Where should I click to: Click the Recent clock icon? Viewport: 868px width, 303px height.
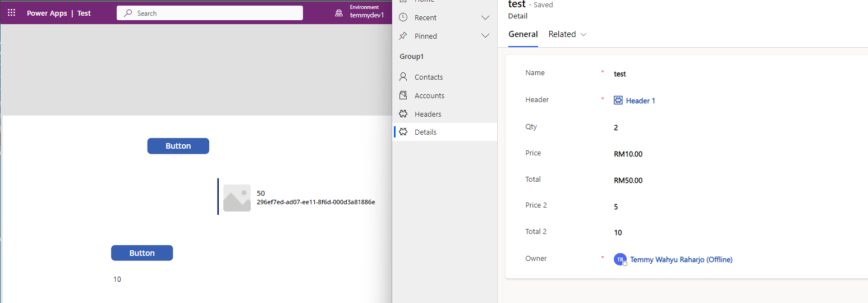403,17
